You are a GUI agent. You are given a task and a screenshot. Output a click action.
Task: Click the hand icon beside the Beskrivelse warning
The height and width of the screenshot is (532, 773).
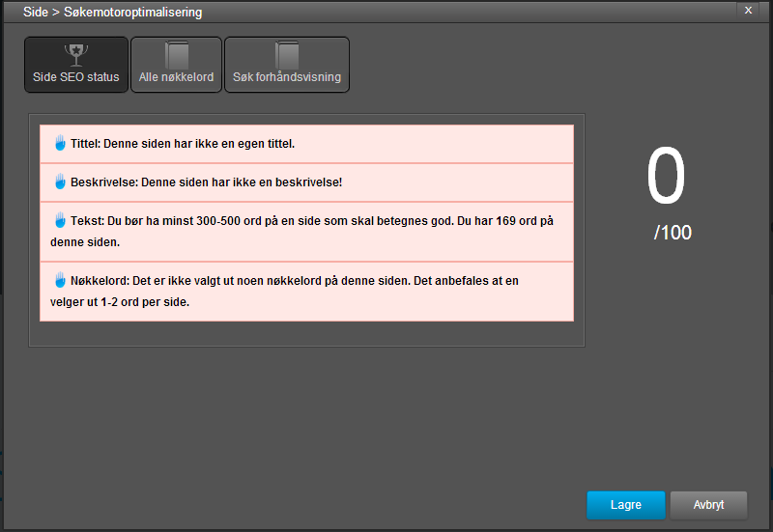[x=60, y=182]
